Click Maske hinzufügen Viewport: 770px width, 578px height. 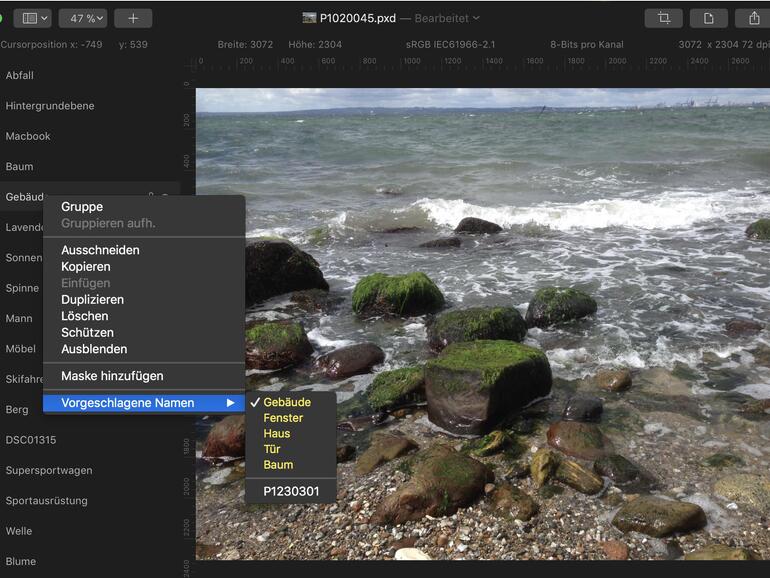coord(112,376)
